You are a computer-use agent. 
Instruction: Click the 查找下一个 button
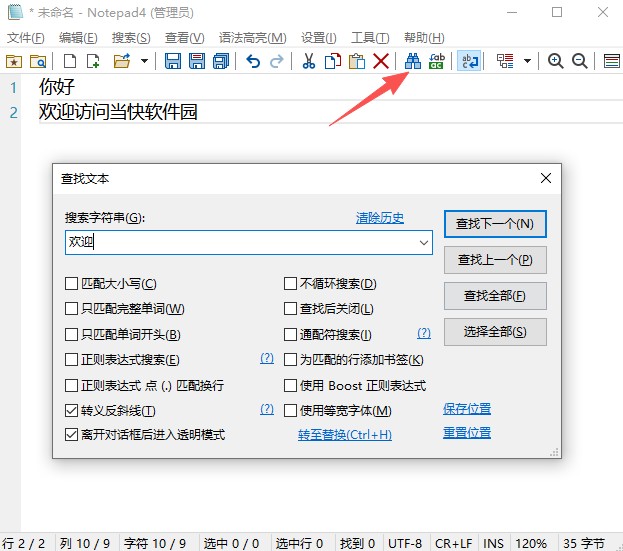point(495,224)
